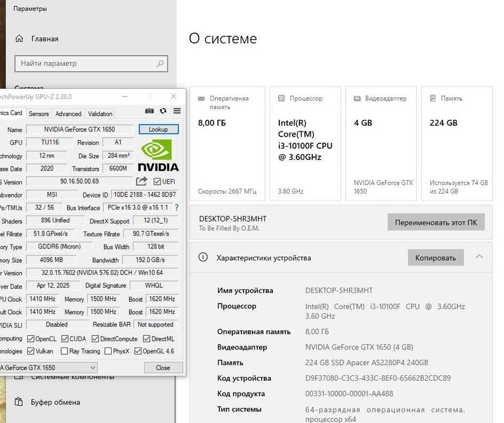Viewport: 504px width, 423px height.
Task: Click the Home icon in Settings sidebar
Action: pyautogui.click(x=19, y=39)
